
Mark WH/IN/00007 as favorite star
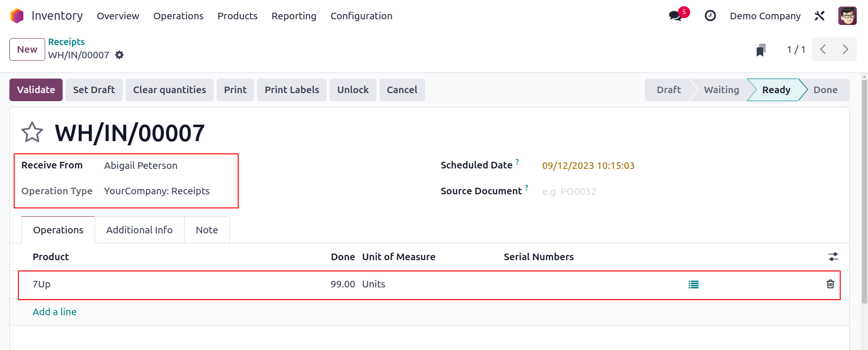tap(32, 132)
